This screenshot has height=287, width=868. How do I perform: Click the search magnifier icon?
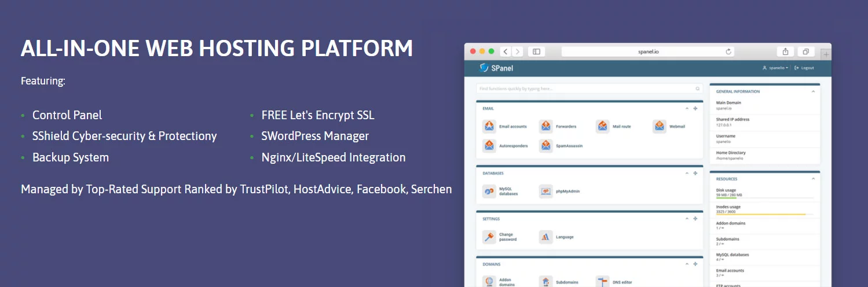698,89
